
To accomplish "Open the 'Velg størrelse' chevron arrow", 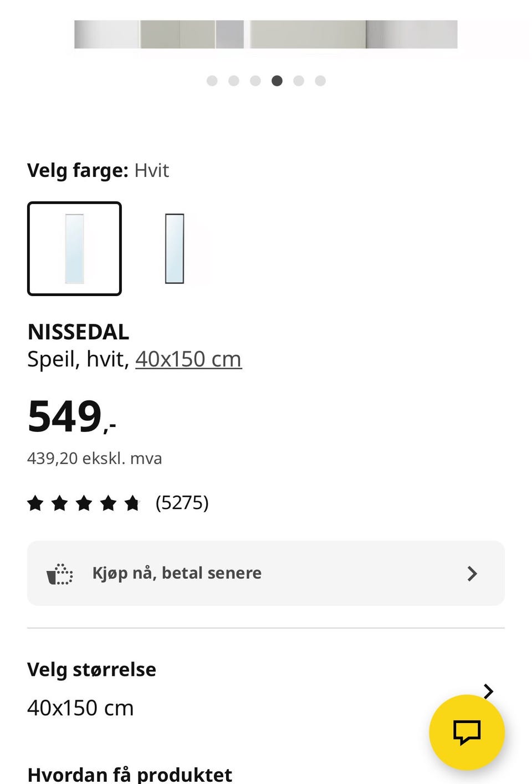I will pyautogui.click(x=488, y=691).
